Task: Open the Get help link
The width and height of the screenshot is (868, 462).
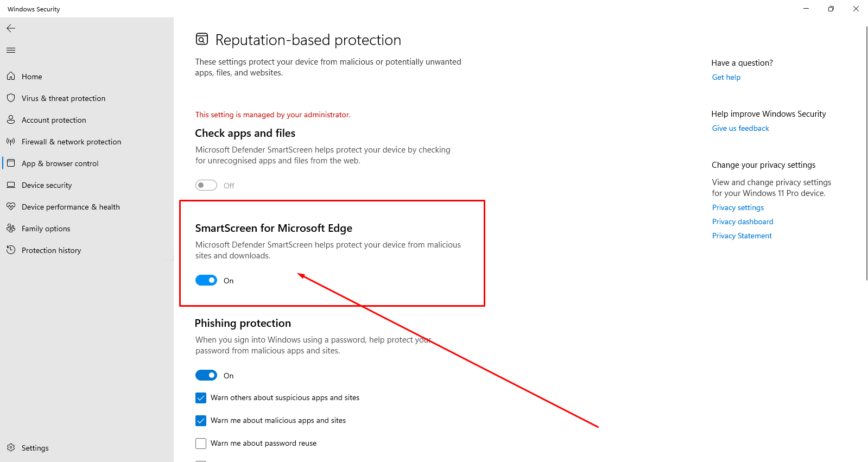Action: pyautogui.click(x=726, y=77)
